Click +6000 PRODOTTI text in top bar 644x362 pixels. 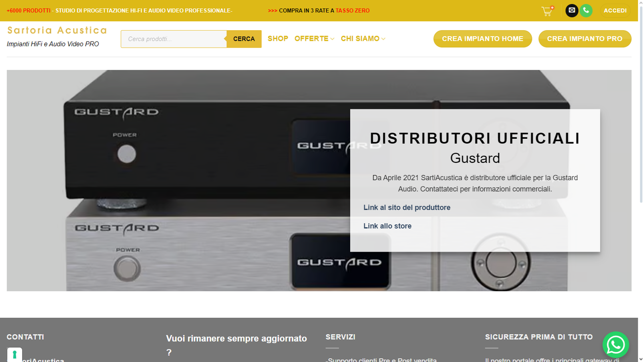point(29,11)
